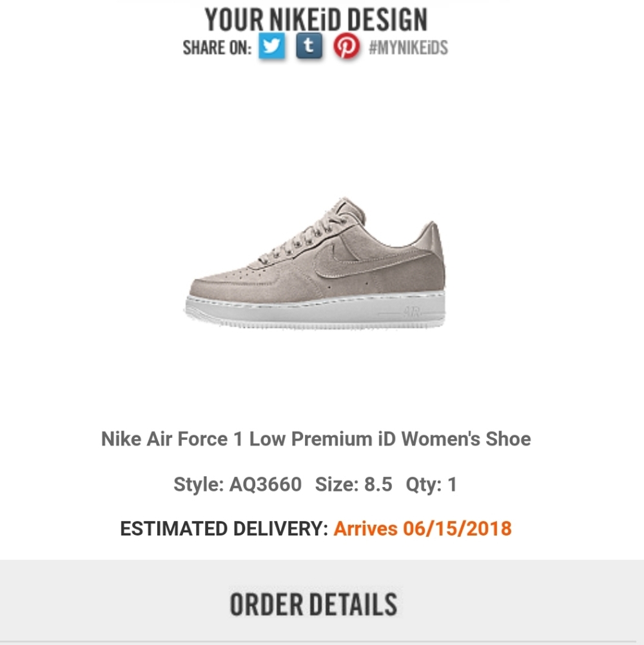This screenshot has width=644, height=645.
Task: Open the Nike Air Force 1 Low Premium product title
Action: pos(316,439)
